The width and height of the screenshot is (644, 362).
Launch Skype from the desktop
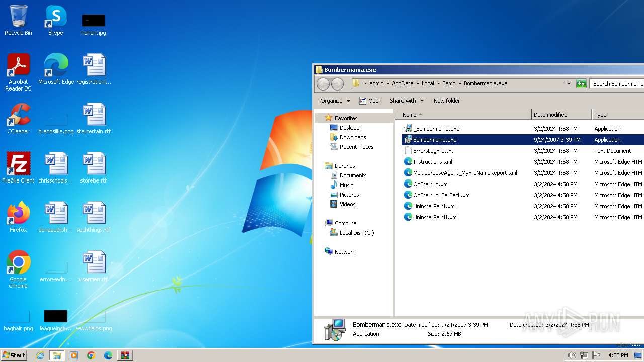[56, 20]
